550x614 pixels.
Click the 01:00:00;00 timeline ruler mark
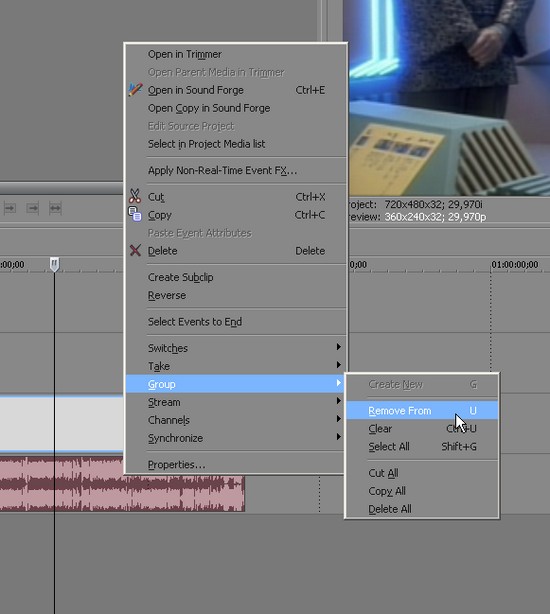point(515,265)
